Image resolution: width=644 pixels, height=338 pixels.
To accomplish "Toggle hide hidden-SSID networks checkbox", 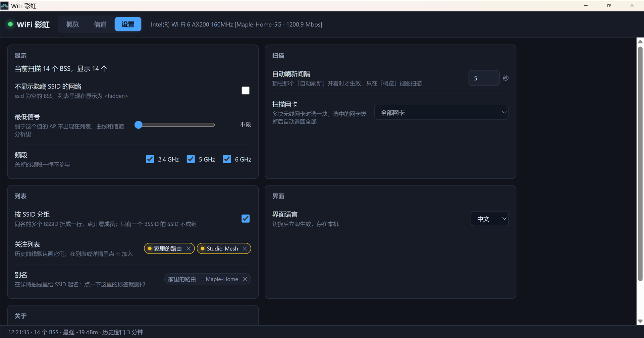I will [x=246, y=91].
